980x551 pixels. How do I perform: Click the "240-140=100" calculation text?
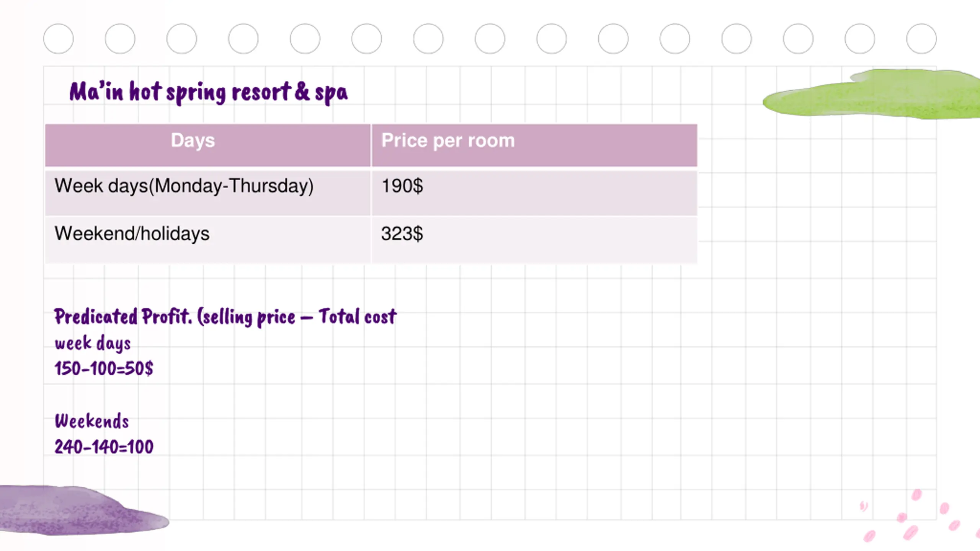(x=104, y=447)
